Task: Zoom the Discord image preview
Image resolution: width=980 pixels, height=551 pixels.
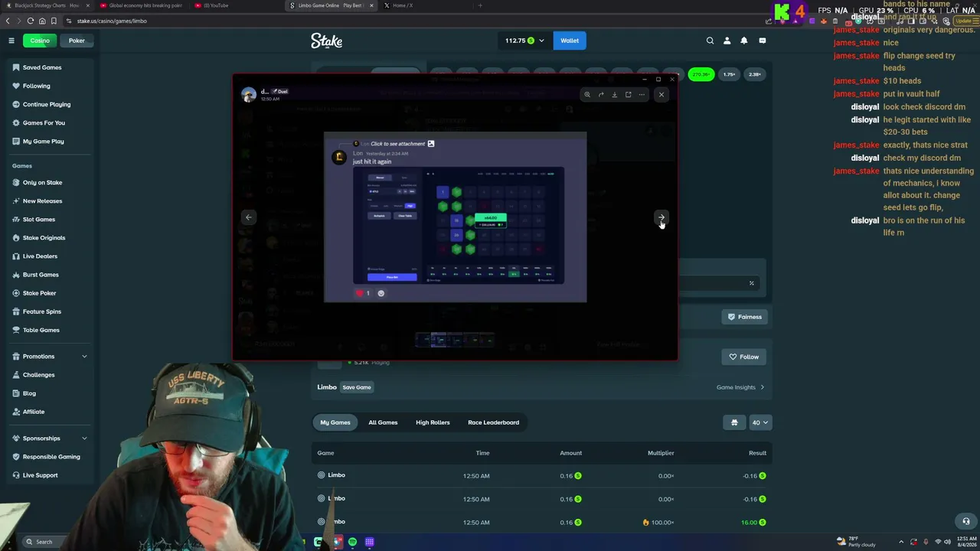Action: click(x=587, y=95)
